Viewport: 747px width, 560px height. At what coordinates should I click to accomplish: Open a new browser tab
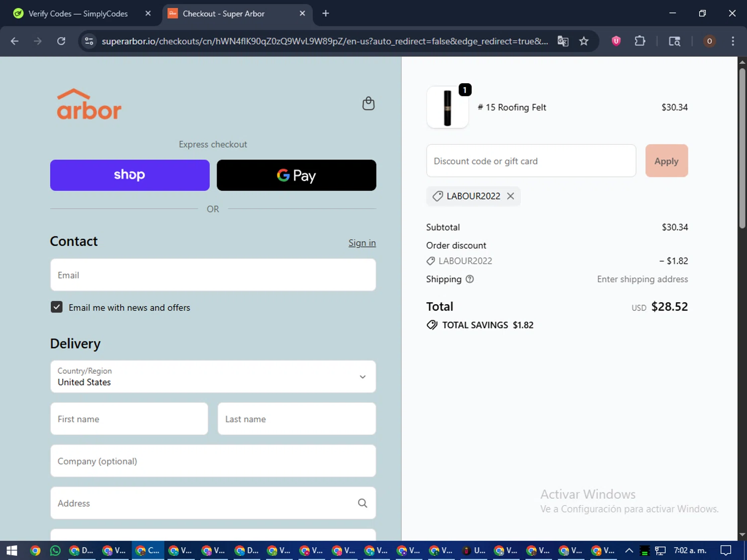point(326,13)
